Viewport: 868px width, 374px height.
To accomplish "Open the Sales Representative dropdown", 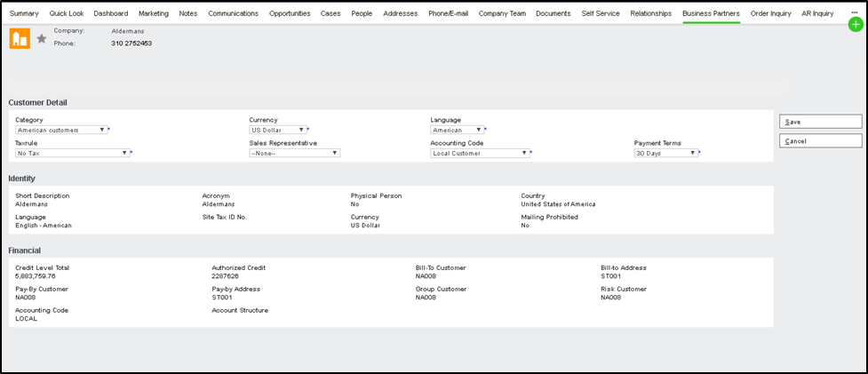I will (294, 153).
